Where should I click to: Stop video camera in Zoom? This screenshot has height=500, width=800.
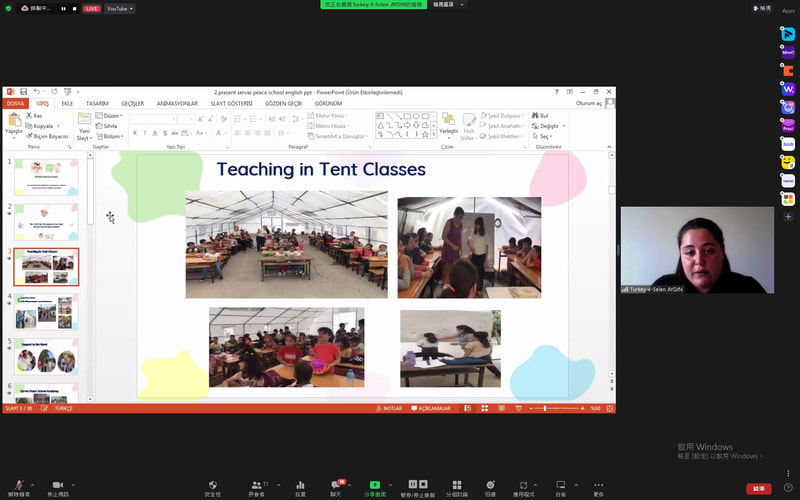pos(58,488)
